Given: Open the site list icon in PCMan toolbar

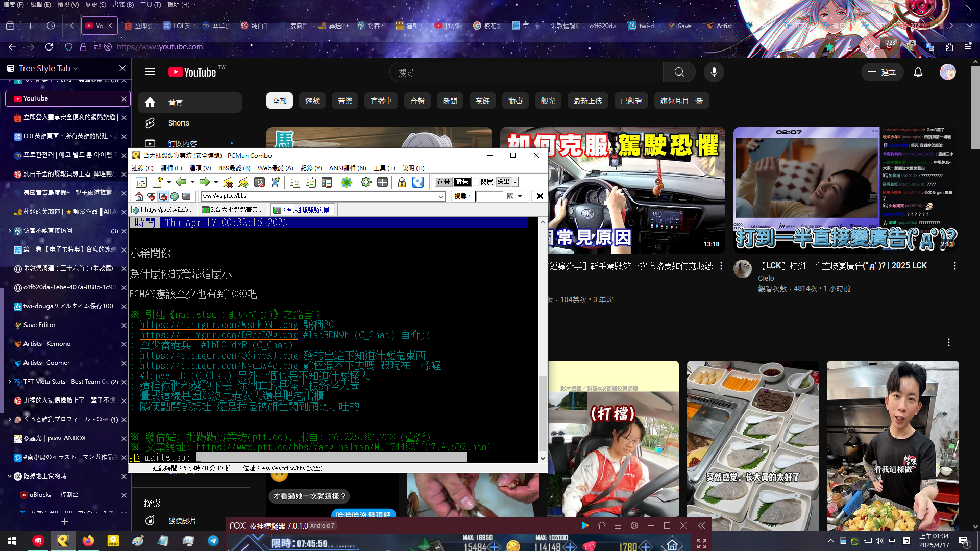Looking at the screenshot, I should 141,182.
